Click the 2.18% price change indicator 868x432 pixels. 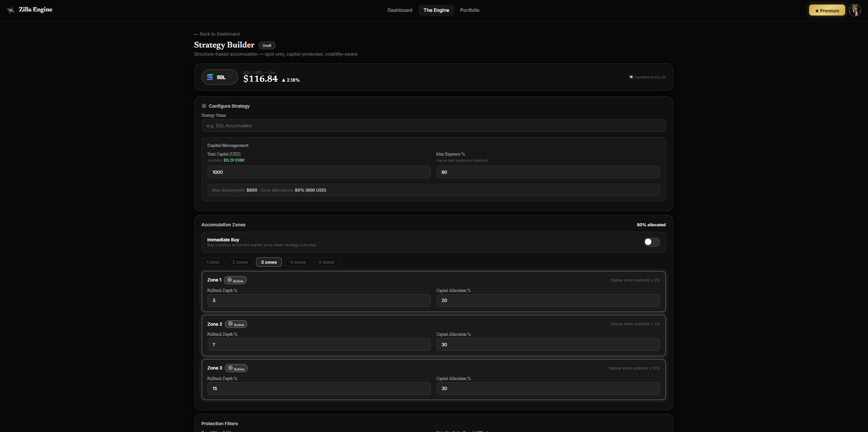(x=291, y=80)
